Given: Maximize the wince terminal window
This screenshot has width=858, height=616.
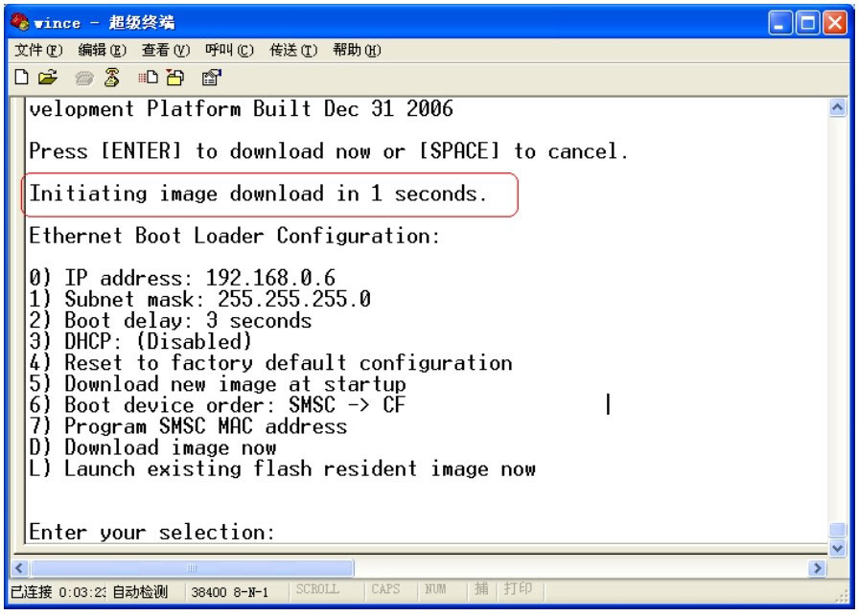Looking at the screenshot, I should [807, 23].
